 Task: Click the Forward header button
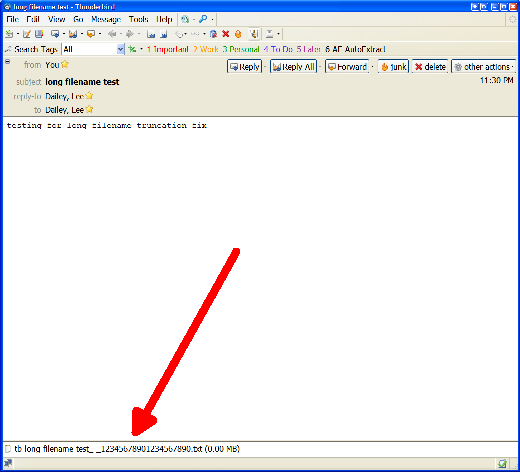(x=347, y=67)
